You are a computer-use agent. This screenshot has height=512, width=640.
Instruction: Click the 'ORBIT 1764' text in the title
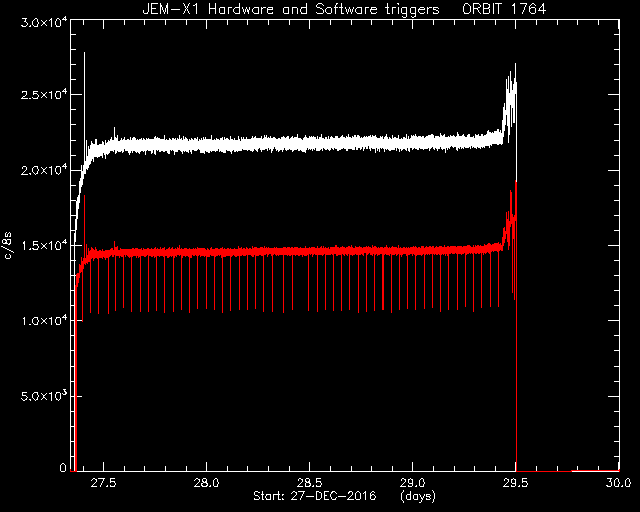(504, 9)
